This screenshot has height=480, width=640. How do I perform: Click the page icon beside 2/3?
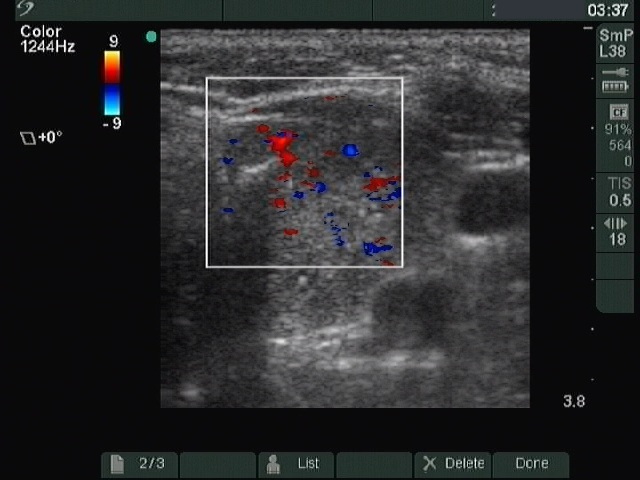click(x=117, y=464)
